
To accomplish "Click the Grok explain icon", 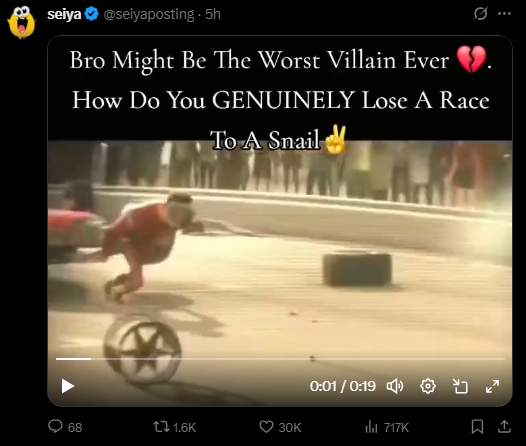I will (480, 14).
